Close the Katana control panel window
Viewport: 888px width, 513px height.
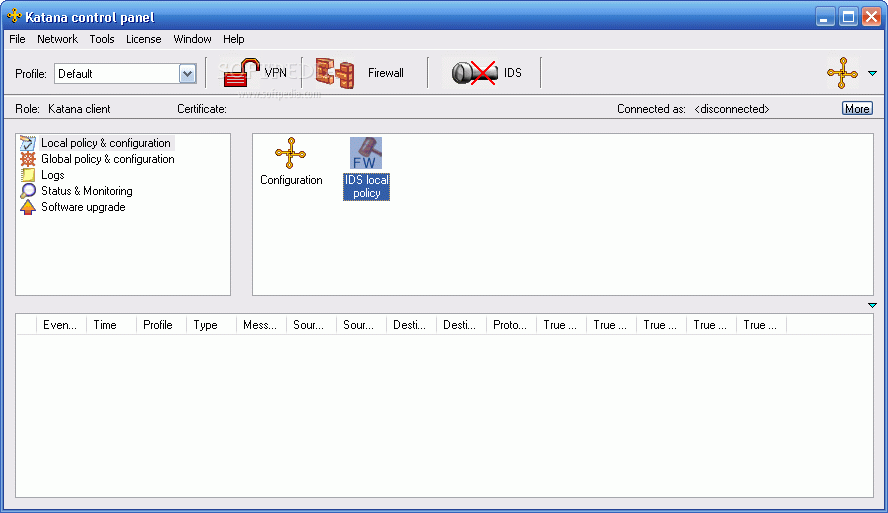[x=871, y=16]
